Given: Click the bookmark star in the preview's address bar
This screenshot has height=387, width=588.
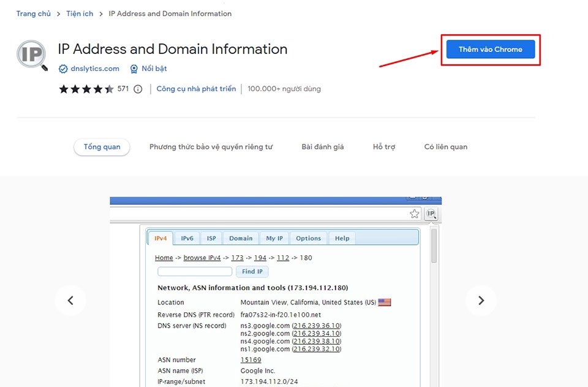Looking at the screenshot, I should 415,214.
